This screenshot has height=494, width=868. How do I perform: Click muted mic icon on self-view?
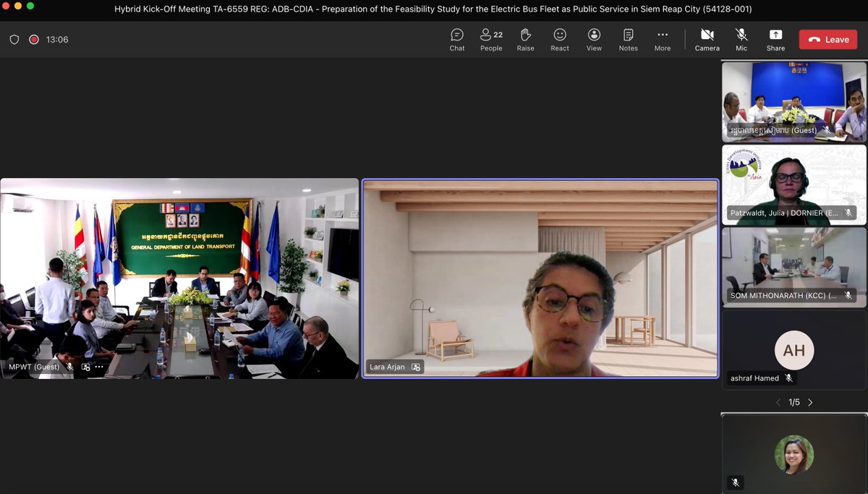(734, 482)
